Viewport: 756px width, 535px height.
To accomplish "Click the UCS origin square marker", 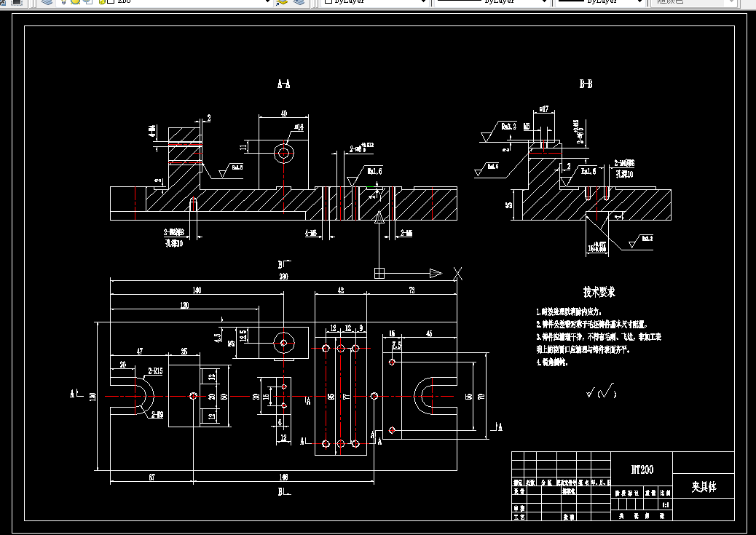I will 379,273.
